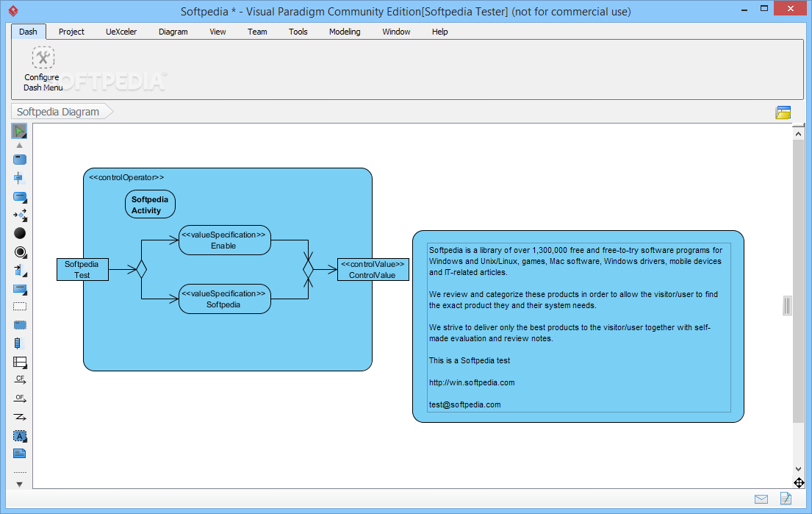Open the Window menu
The image size is (812, 514).
coord(396,32)
